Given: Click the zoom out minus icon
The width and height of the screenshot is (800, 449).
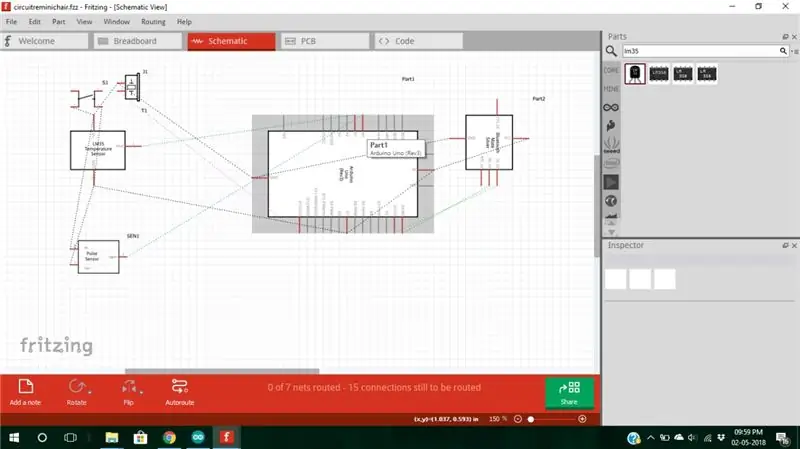Looking at the screenshot, I should click(x=518, y=419).
